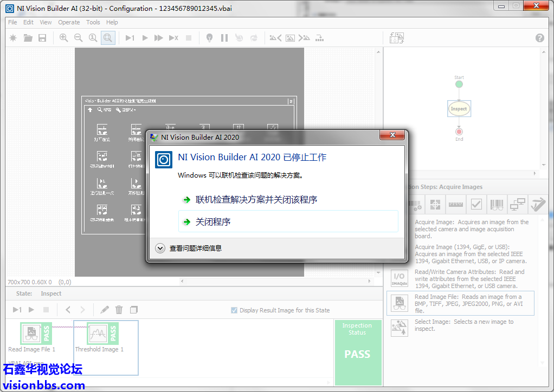
Task: Stop the Inspect state from the state toolbar
Action: [46, 310]
